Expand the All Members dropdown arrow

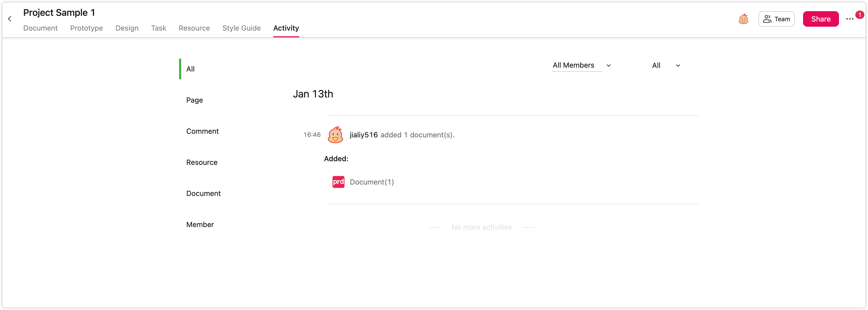coord(608,65)
